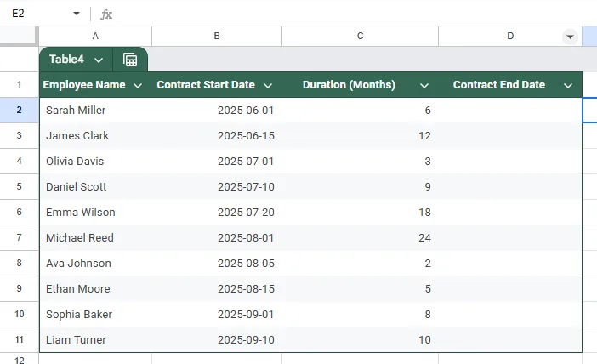597x364 pixels.
Task: Click the select-all corner box
Action: pos(18,35)
